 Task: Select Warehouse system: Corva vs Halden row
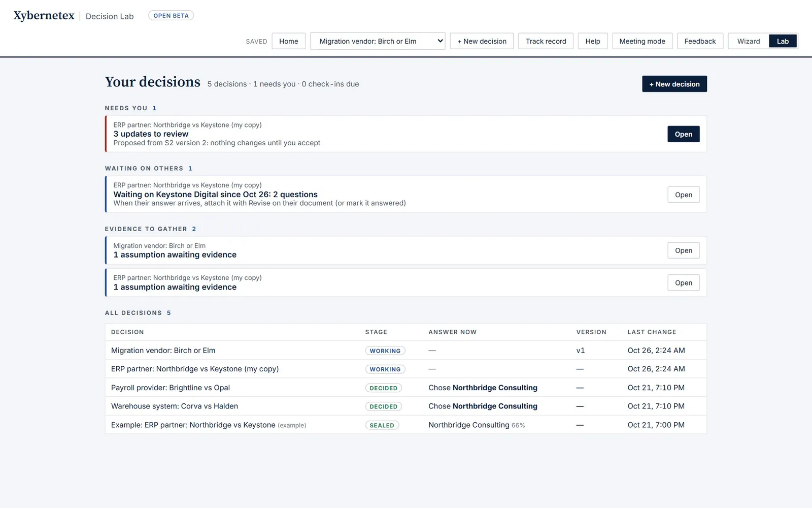[405, 406]
